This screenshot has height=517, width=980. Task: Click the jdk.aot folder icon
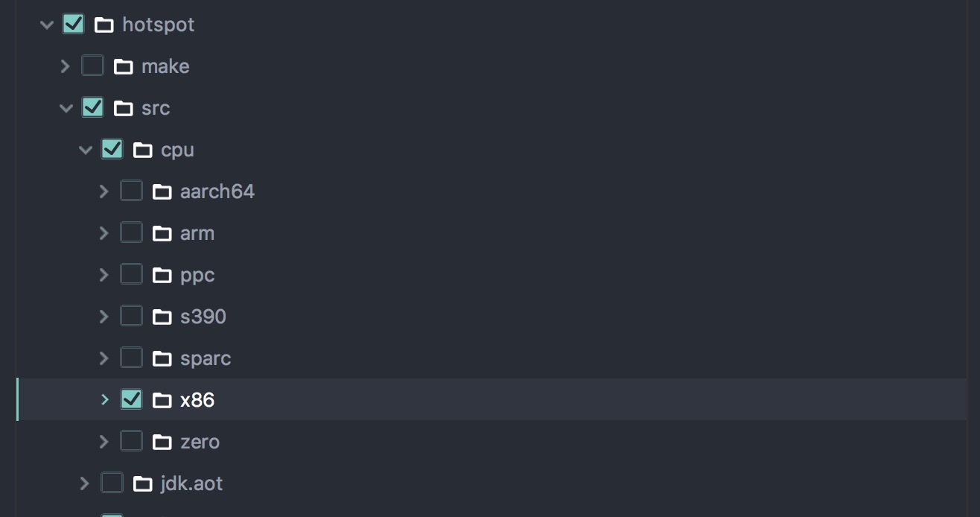click(x=143, y=484)
